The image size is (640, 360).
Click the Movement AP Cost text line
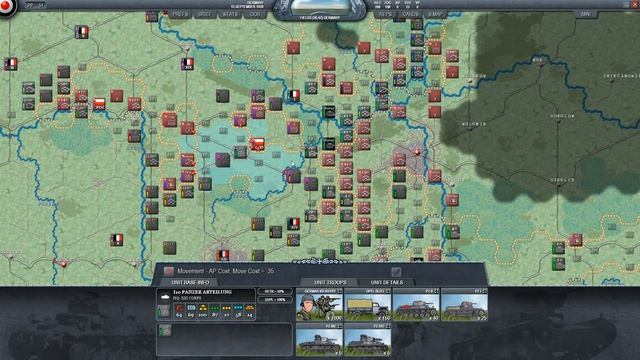point(225,271)
